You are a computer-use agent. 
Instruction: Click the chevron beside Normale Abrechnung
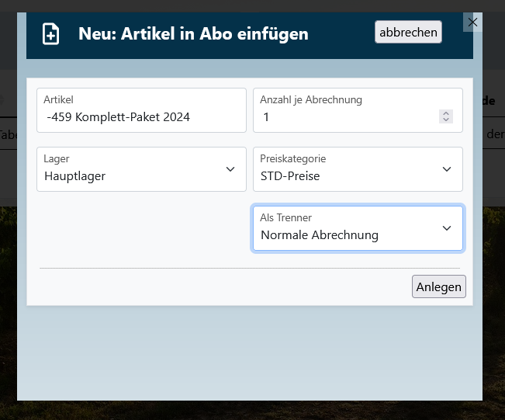point(446,228)
